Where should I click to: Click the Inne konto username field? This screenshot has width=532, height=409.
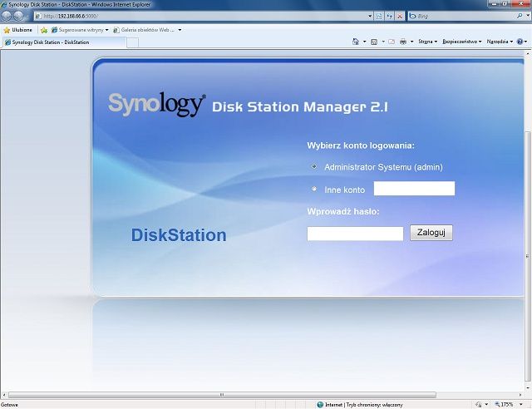coord(414,189)
